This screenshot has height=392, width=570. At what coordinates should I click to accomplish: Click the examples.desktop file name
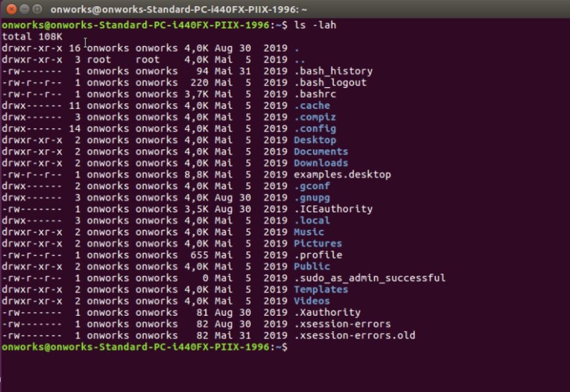pos(342,174)
